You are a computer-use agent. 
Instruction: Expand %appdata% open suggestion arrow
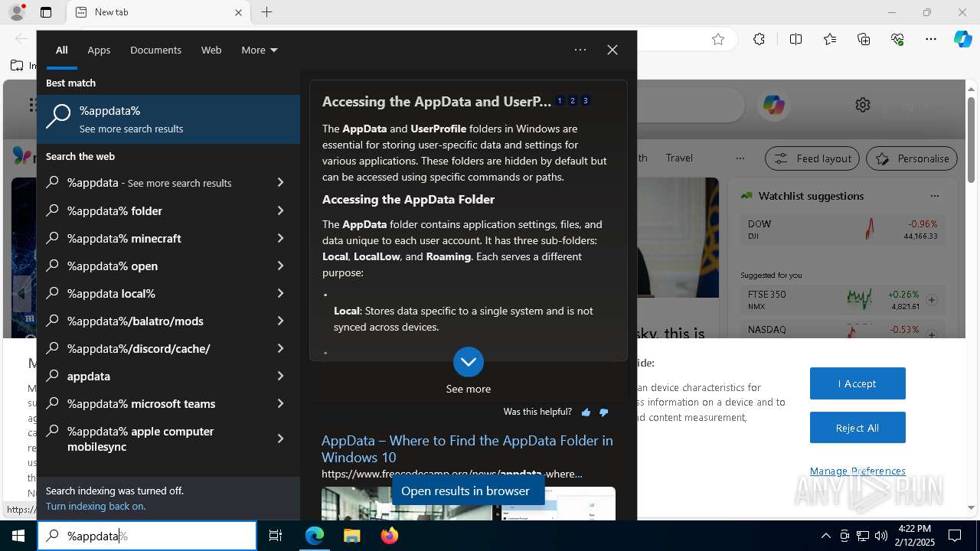coord(280,266)
